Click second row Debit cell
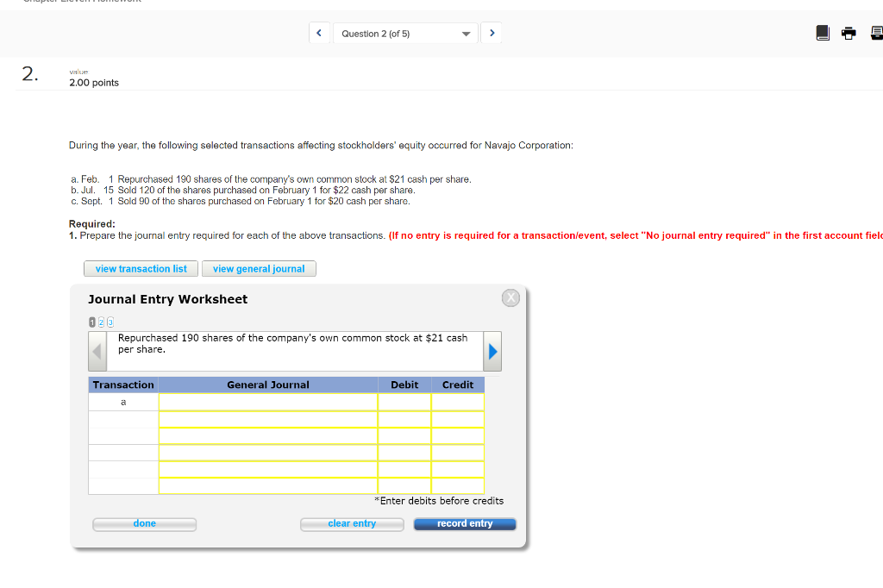Screen dimensions: 883x588 [x=405, y=419]
